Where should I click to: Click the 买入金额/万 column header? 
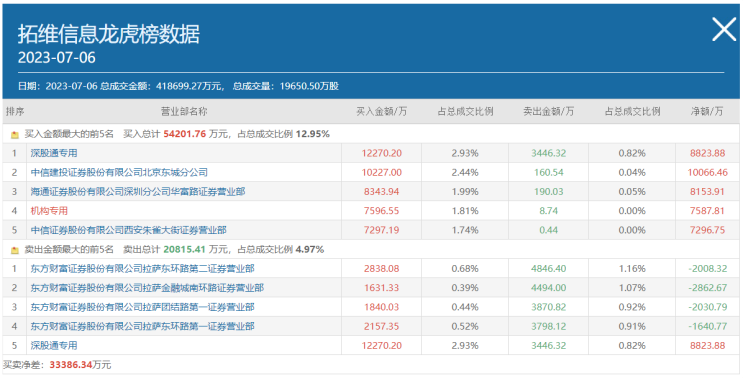click(381, 112)
